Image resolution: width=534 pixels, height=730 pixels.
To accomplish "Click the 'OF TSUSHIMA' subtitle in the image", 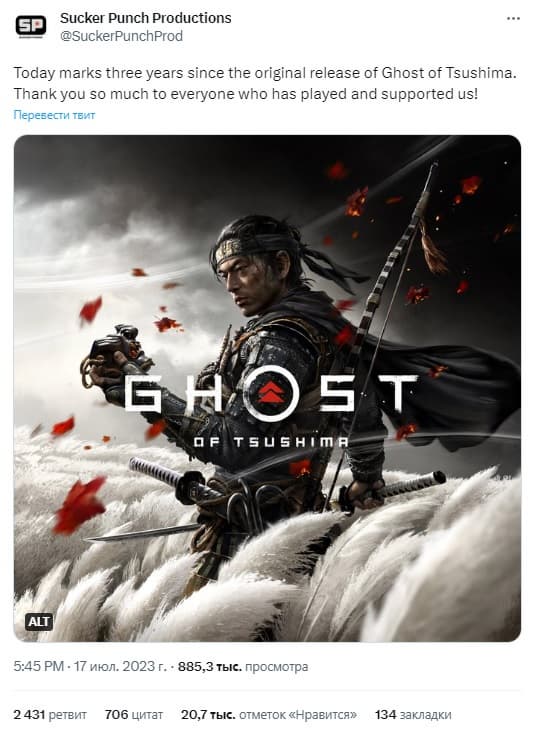I will pos(270,441).
